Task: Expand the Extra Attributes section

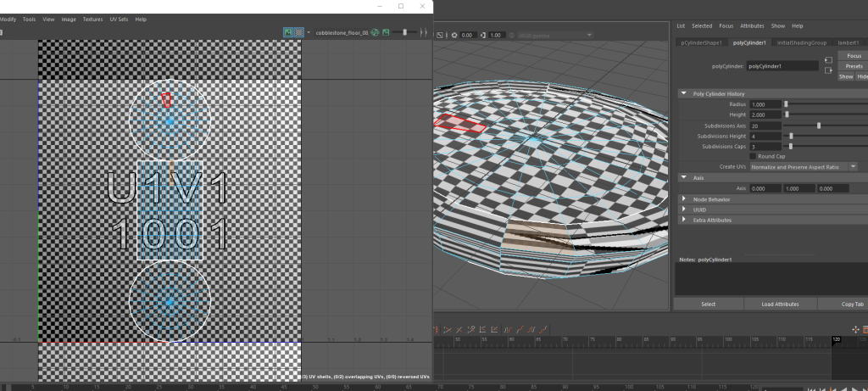Action: coord(684,220)
